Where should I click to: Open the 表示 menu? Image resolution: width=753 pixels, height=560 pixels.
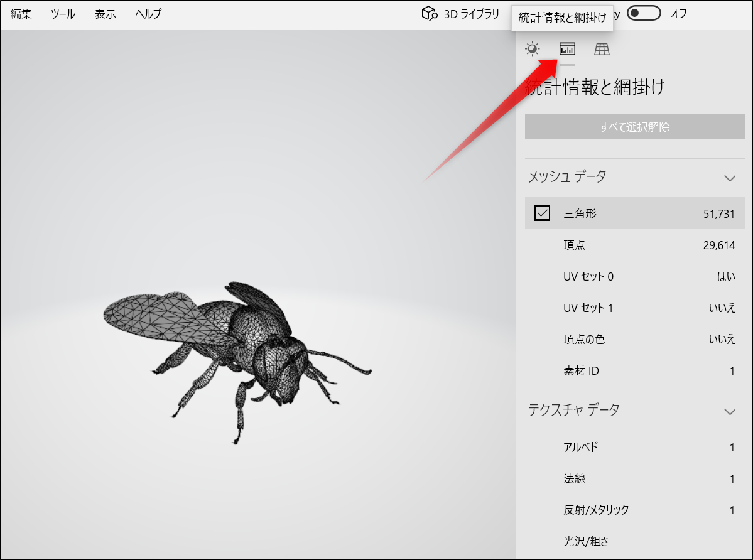[x=105, y=14]
